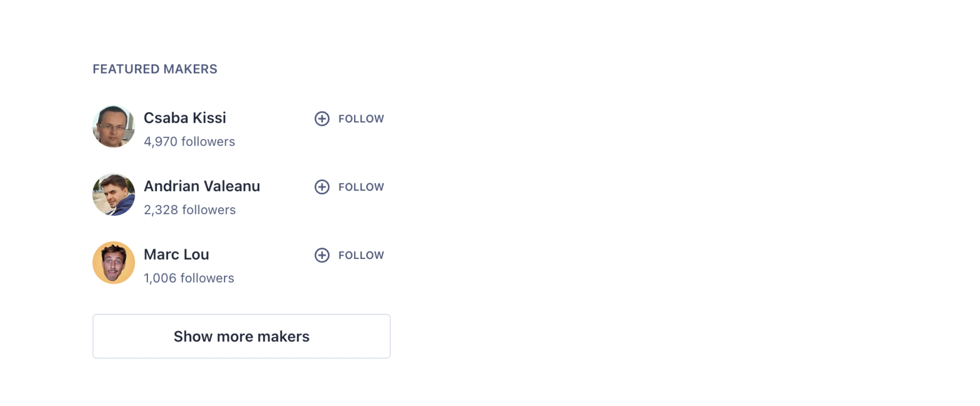Follow the maker with 4,970 followers
This screenshot has height=406, width=980.
click(x=360, y=119)
